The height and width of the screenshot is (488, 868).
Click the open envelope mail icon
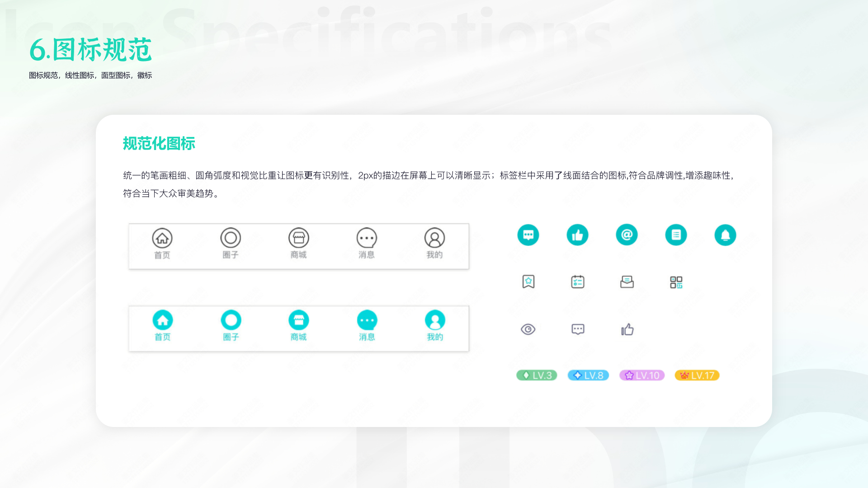click(627, 282)
